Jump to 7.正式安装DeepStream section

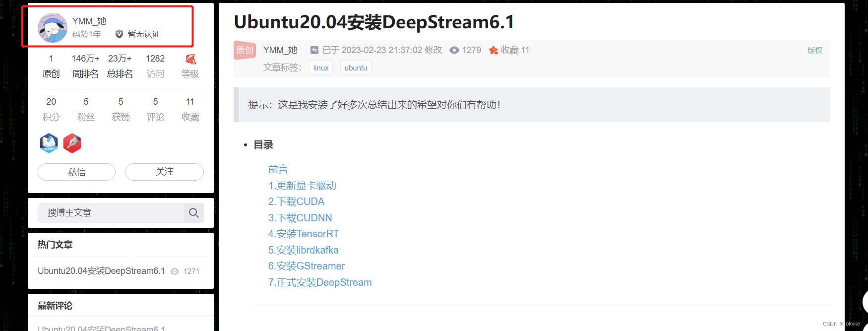click(x=320, y=282)
